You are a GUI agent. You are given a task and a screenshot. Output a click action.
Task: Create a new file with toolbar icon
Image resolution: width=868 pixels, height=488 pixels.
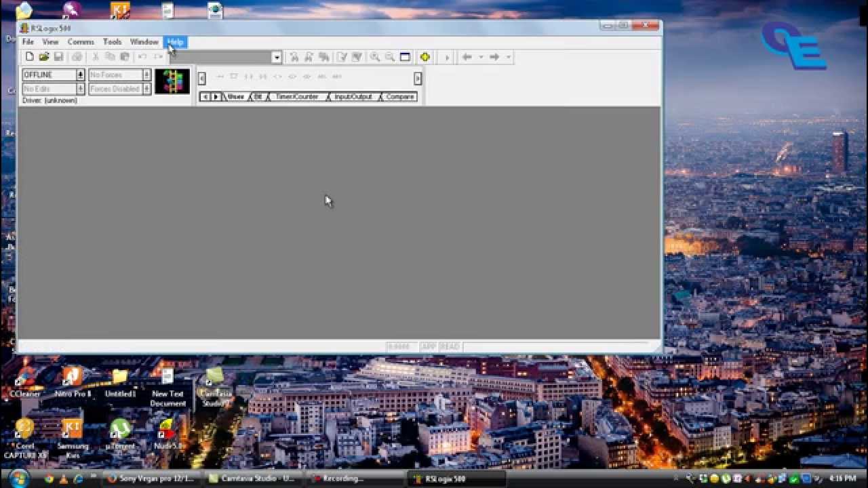pos(29,57)
